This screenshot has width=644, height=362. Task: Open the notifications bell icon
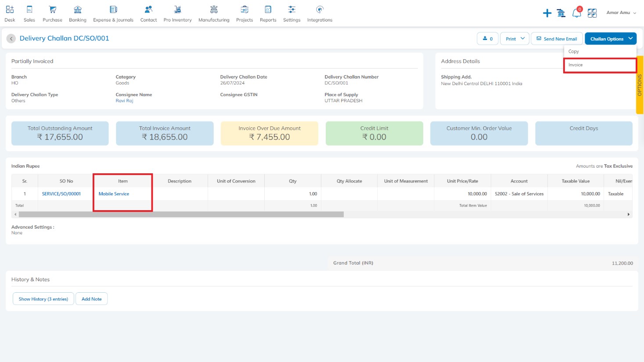(x=576, y=13)
